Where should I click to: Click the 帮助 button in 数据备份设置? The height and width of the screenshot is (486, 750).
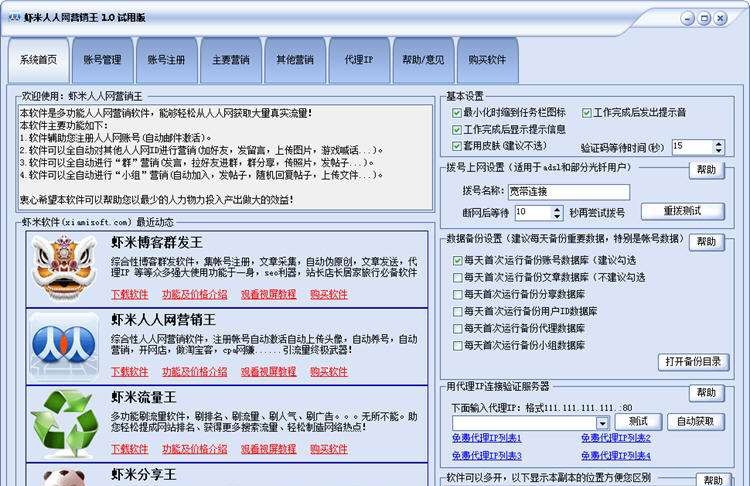pos(706,242)
